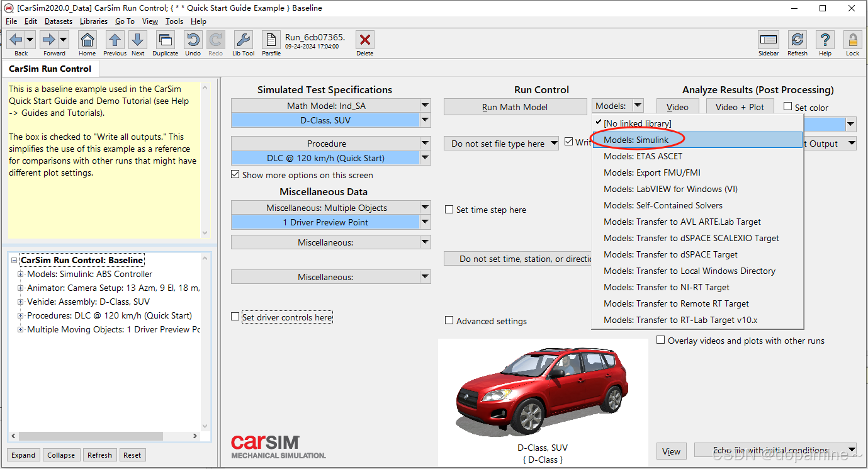Screen dimensions: 868x469
Task: Enable 'Set color' checkbox
Action: pyautogui.click(x=788, y=107)
